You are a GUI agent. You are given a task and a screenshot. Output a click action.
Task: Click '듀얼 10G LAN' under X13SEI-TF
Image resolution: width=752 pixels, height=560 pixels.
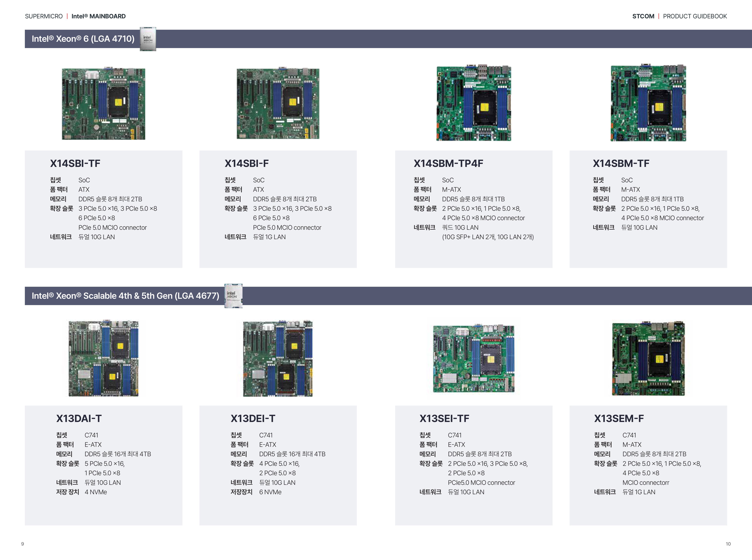click(466, 492)
